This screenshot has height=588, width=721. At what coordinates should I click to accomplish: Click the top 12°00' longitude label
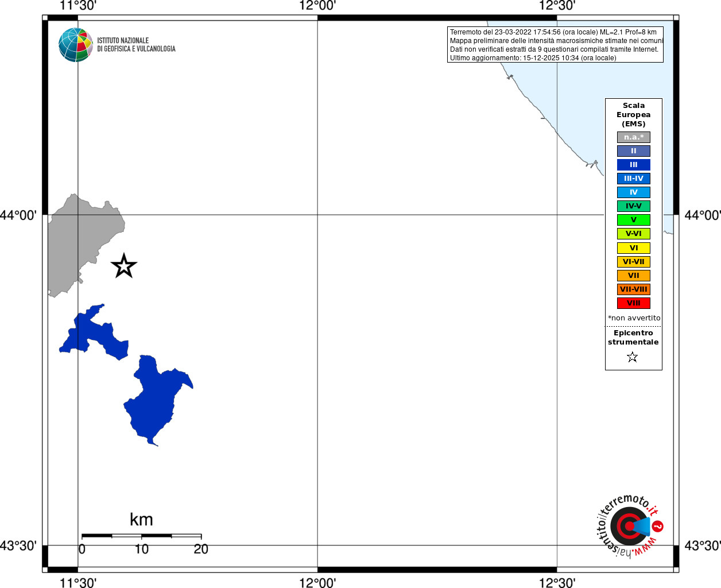317,6
